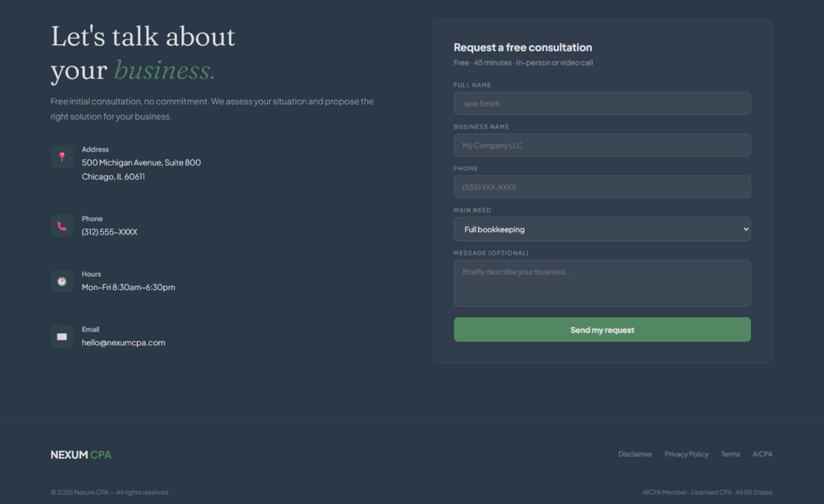Viewport: 824px width, 504px height.
Task: Select the Phone number input
Action: click(603, 187)
